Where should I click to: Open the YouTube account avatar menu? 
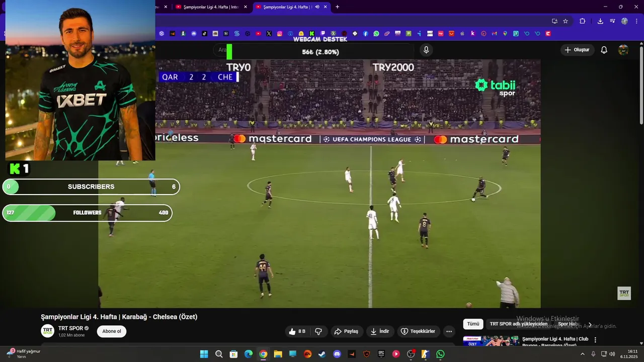623,50
